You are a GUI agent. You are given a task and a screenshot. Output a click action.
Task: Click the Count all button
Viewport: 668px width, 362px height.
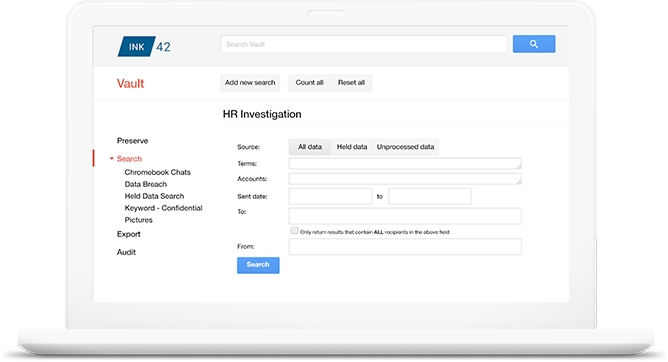coord(309,83)
